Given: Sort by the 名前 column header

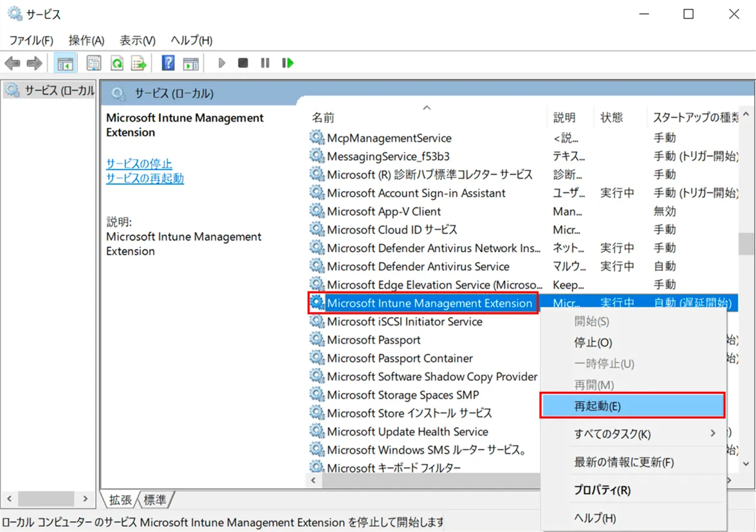Looking at the screenshot, I should (x=427, y=117).
